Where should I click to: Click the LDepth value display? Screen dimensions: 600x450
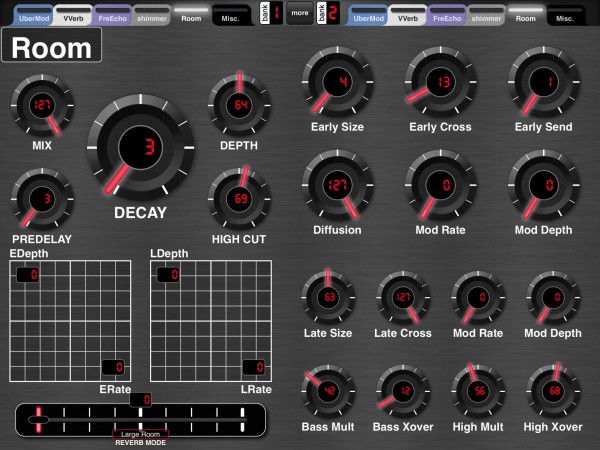point(168,275)
